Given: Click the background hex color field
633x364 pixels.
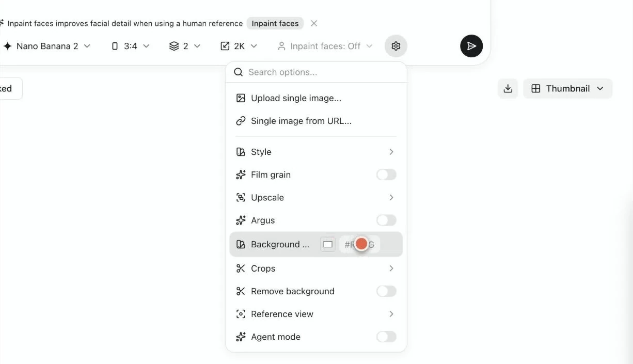Looking at the screenshot, I should point(359,244).
